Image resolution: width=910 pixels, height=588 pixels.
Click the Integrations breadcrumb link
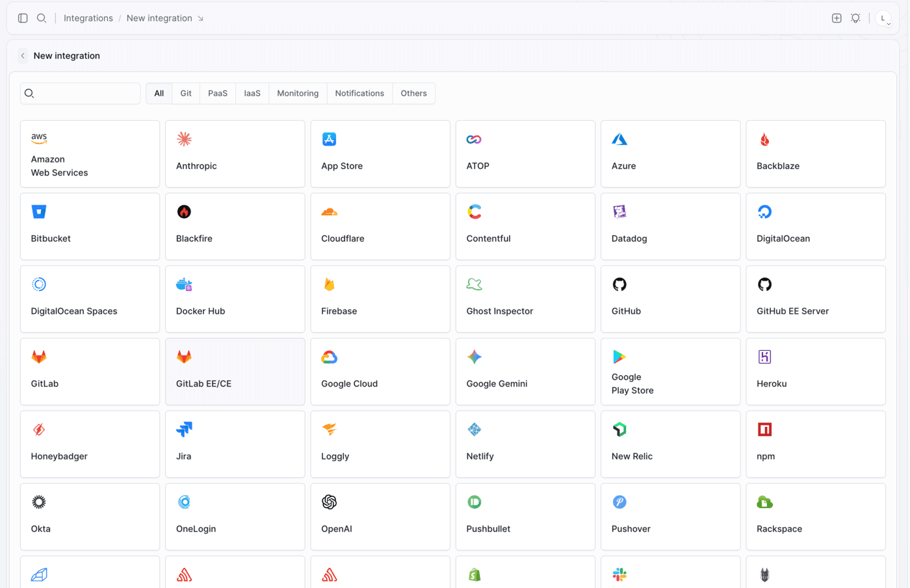point(88,18)
